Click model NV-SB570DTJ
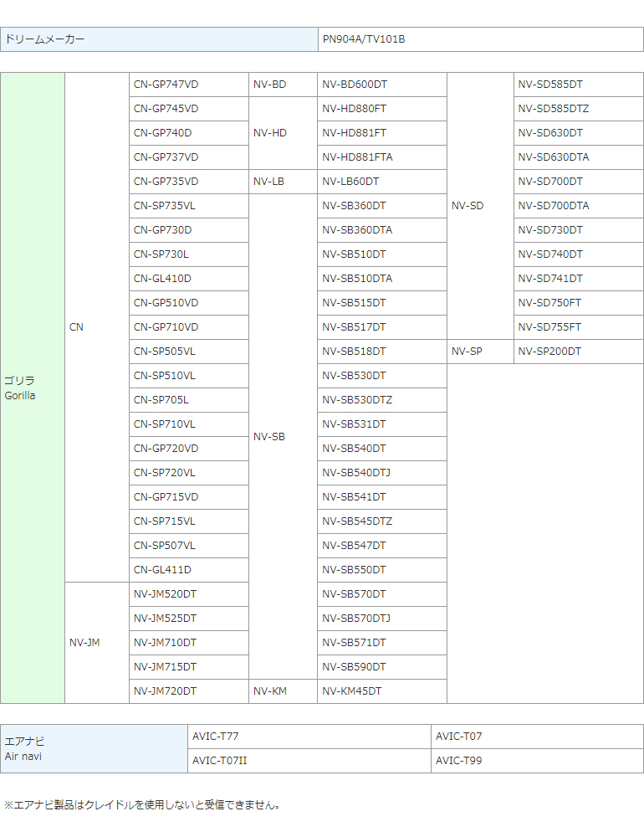644x837 pixels. [382, 619]
